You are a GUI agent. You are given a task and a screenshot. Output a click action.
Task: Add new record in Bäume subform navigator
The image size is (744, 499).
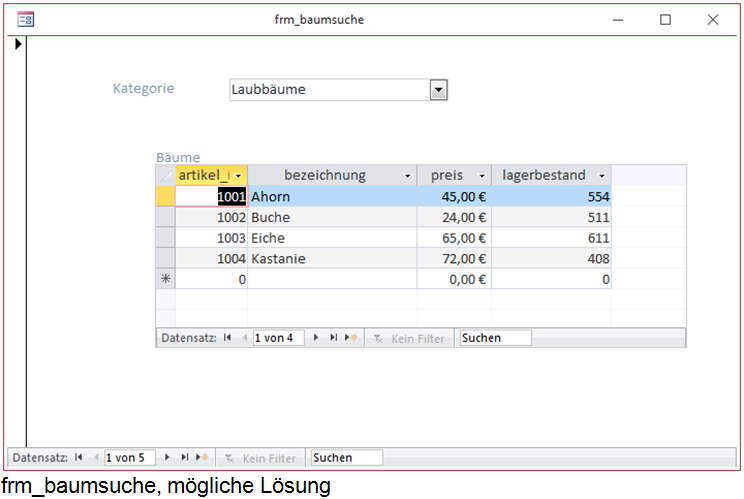tap(350, 338)
